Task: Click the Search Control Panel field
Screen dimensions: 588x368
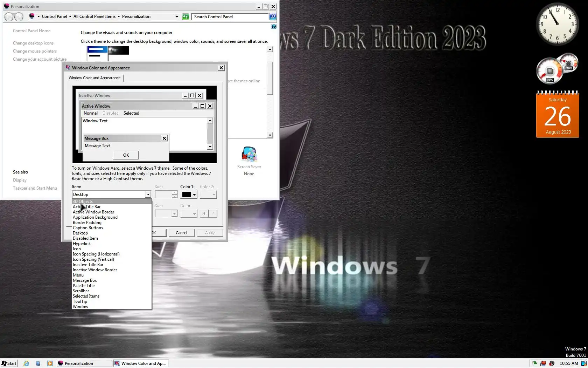Action: [x=230, y=17]
